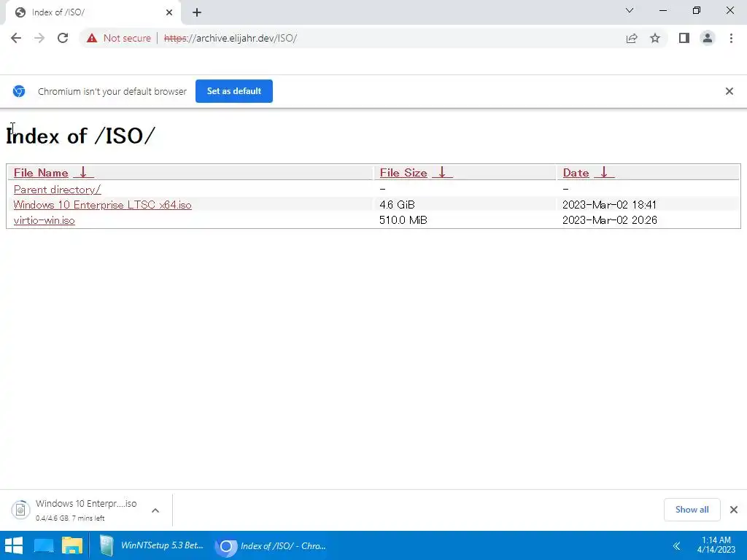Close the Index of /ISO/ tab
Screen dimensions: 747x560
169,12
